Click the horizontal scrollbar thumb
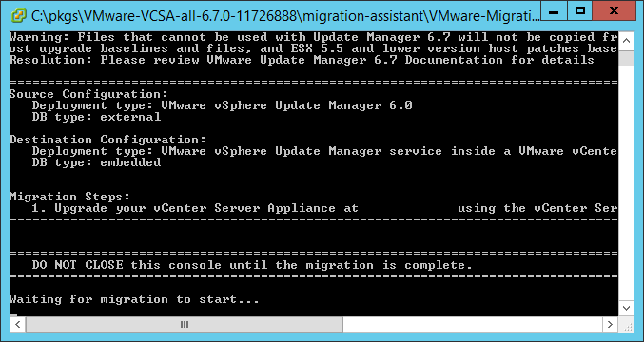This screenshot has height=342, width=644. pos(185,324)
